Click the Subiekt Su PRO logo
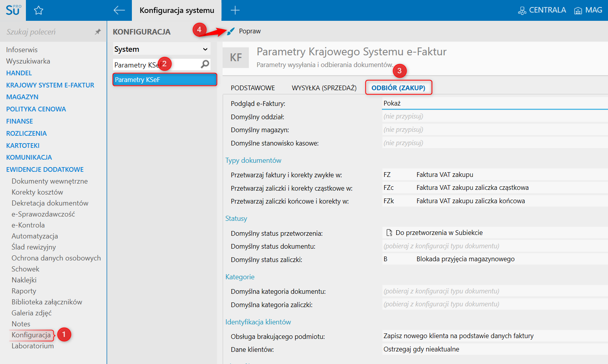The image size is (608, 364). point(13,10)
